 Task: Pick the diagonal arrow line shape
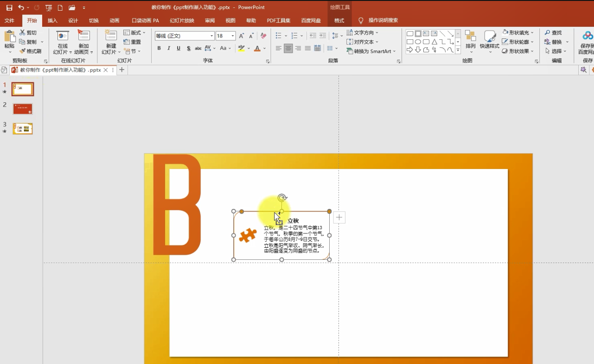(450, 34)
